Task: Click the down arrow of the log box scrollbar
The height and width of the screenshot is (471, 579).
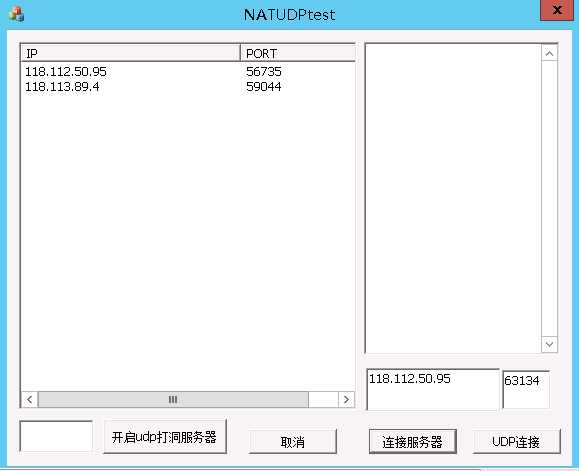Action: pyautogui.click(x=549, y=344)
